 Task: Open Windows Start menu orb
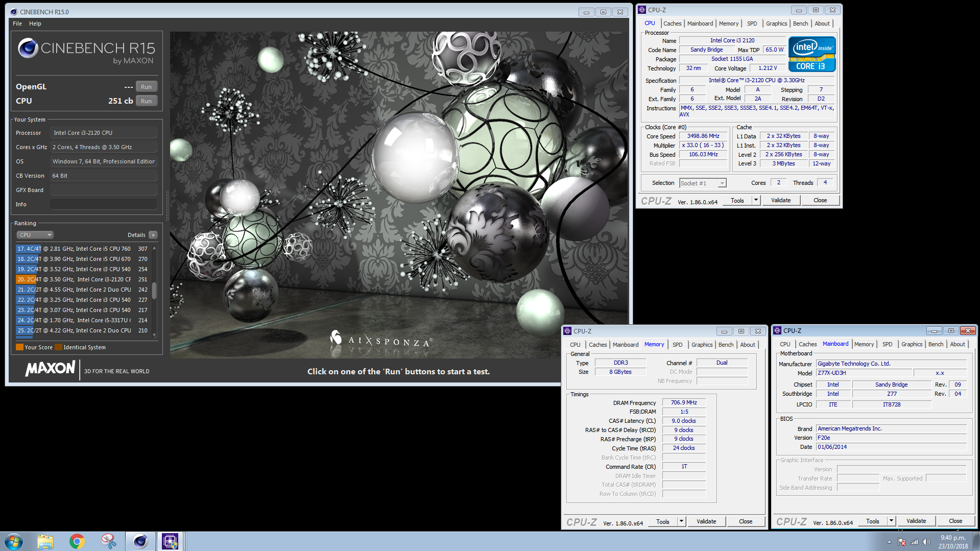(14, 541)
